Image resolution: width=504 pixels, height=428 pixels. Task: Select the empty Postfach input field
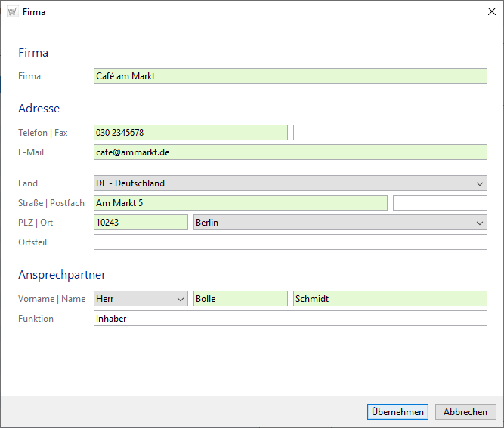pos(440,203)
